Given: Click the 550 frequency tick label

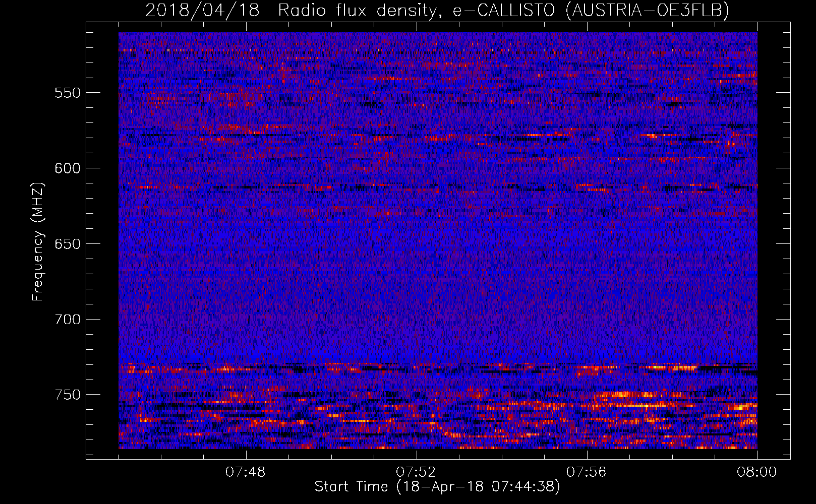Looking at the screenshot, I should click(68, 93).
